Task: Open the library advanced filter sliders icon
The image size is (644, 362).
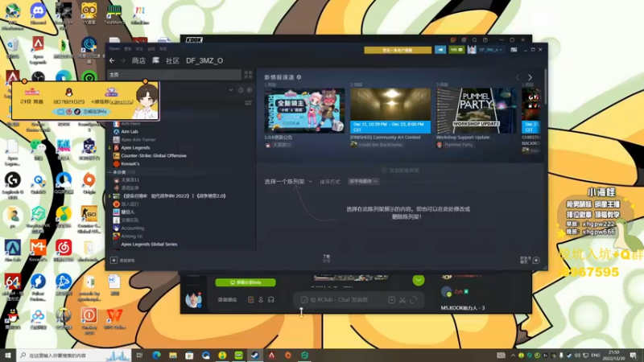Action: pos(248,103)
